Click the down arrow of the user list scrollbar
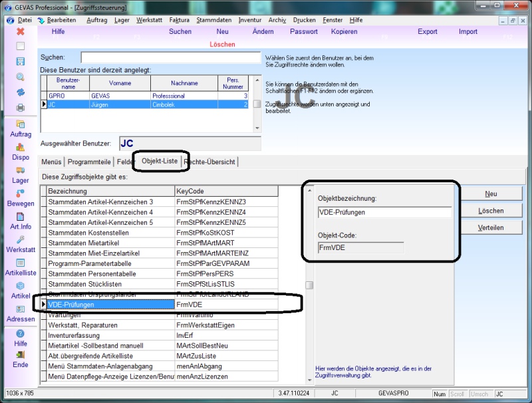The image size is (532, 403). click(257, 128)
